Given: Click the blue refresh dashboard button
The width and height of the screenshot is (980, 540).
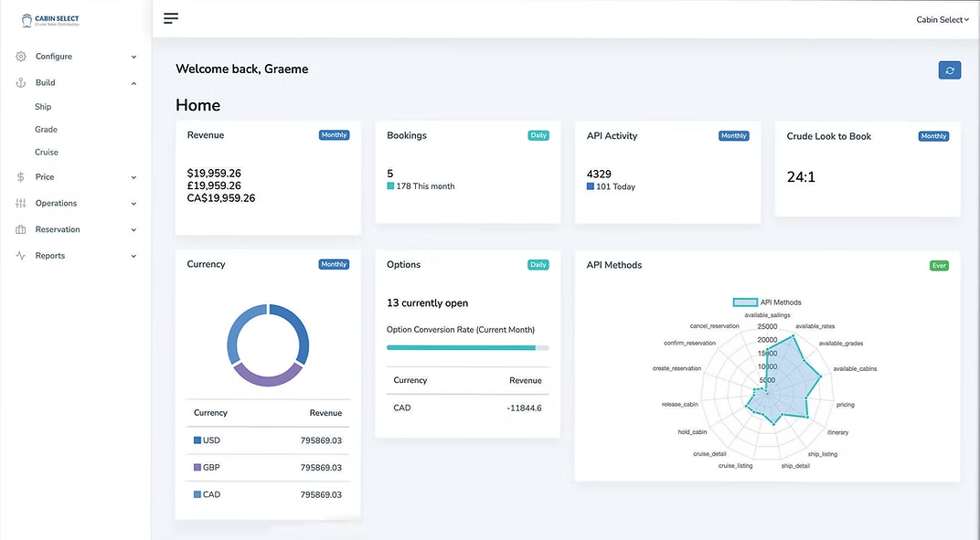Looking at the screenshot, I should (x=949, y=69).
